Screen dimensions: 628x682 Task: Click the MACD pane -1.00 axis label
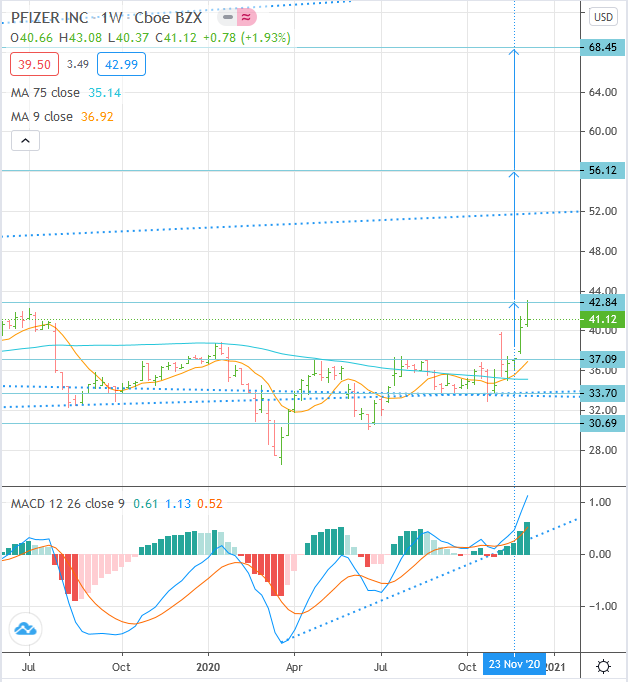603,606
